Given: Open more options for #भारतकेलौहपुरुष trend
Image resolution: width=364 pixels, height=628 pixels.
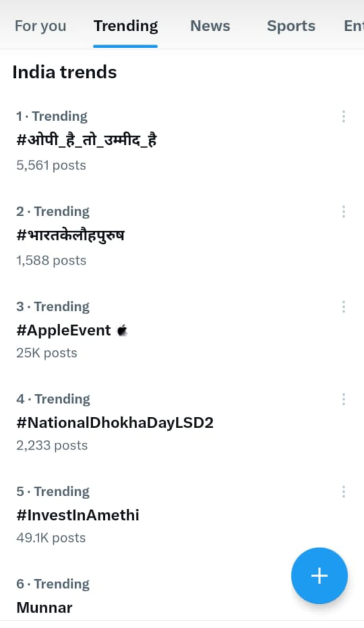Looking at the screenshot, I should [x=344, y=212].
